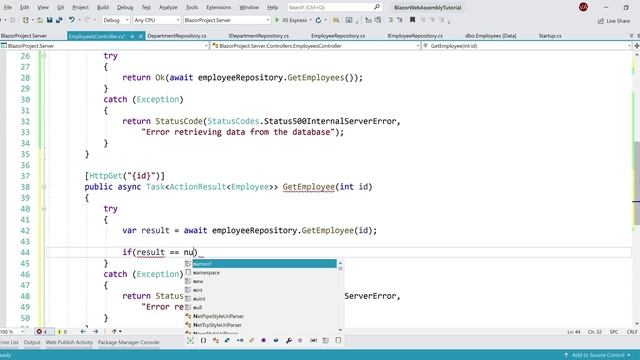Screen dimensions: 640x360
Task: Undo the last edit via toolbar
Action: coord(72,20)
